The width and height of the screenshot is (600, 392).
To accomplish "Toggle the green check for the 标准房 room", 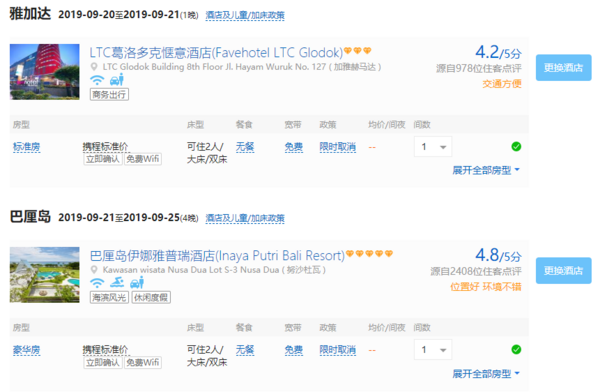I will (x=516, y=146).
